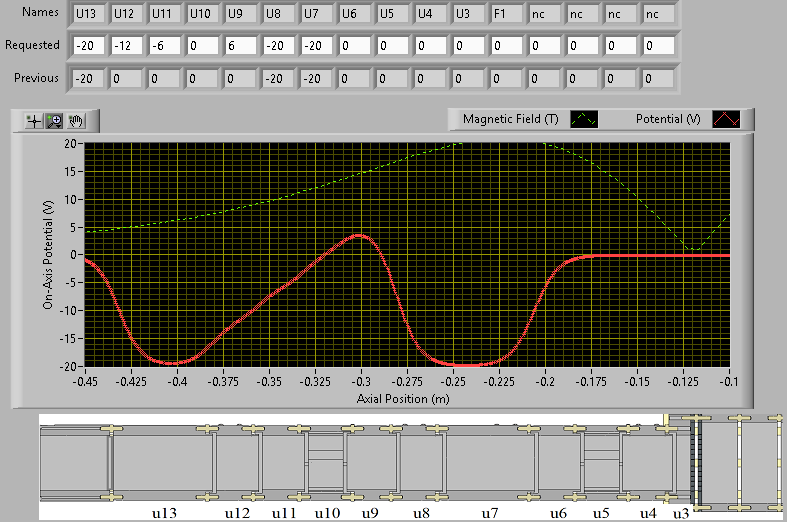Select the zoom magnifier tool in graph palette
Viewport: 787px width, 522px height.
(55, 121)
